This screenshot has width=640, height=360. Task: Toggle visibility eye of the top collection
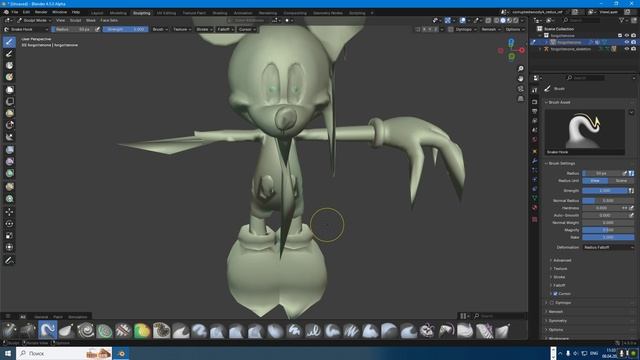(627, 36)
